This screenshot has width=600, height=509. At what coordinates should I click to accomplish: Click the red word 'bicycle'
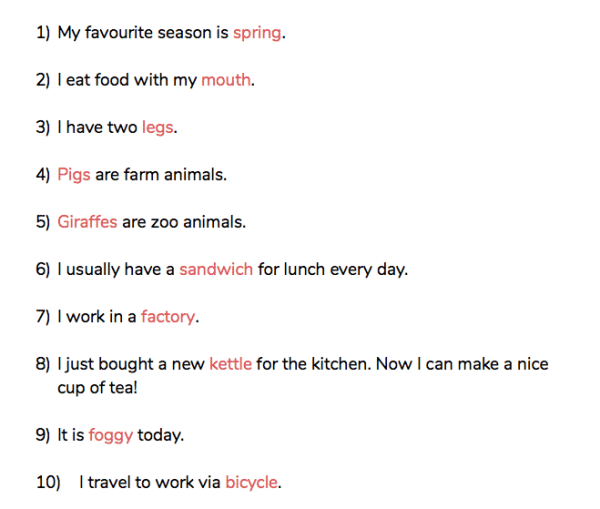251,483
